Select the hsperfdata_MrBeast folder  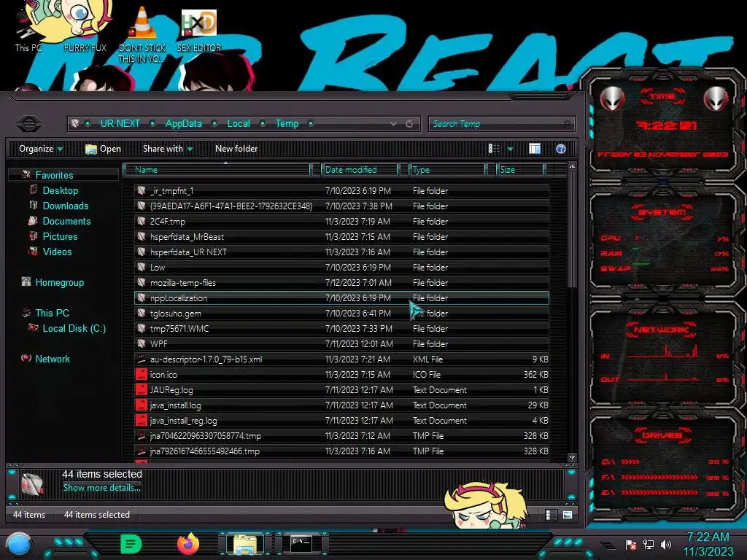pos(341,237)
